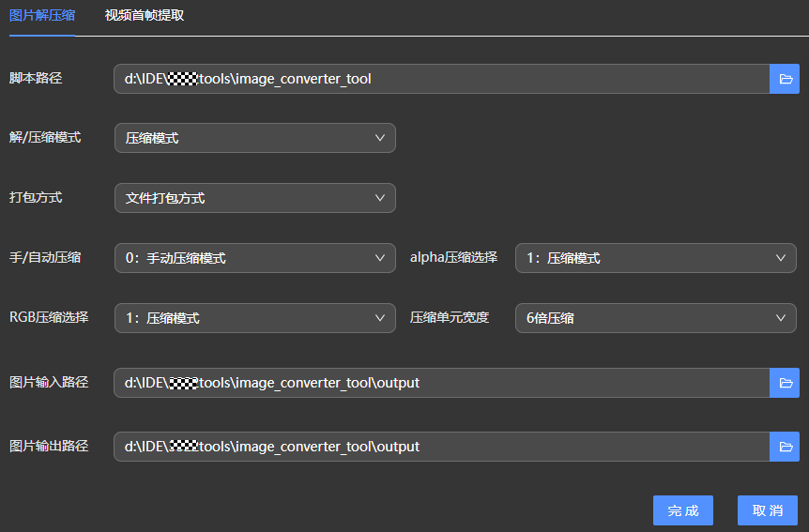Click chevron arrow of 0: 手动压缩模式 combo box

point(380,258)
